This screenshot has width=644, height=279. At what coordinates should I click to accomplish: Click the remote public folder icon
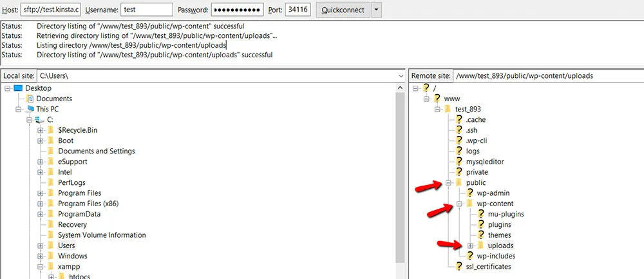point(459,182)
